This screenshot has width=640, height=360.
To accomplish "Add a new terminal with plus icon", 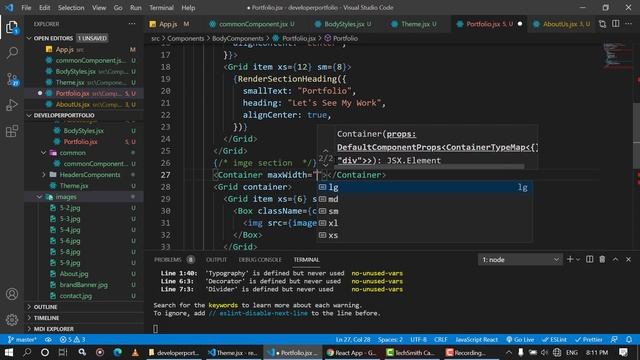I will click(x=570, y=259).
